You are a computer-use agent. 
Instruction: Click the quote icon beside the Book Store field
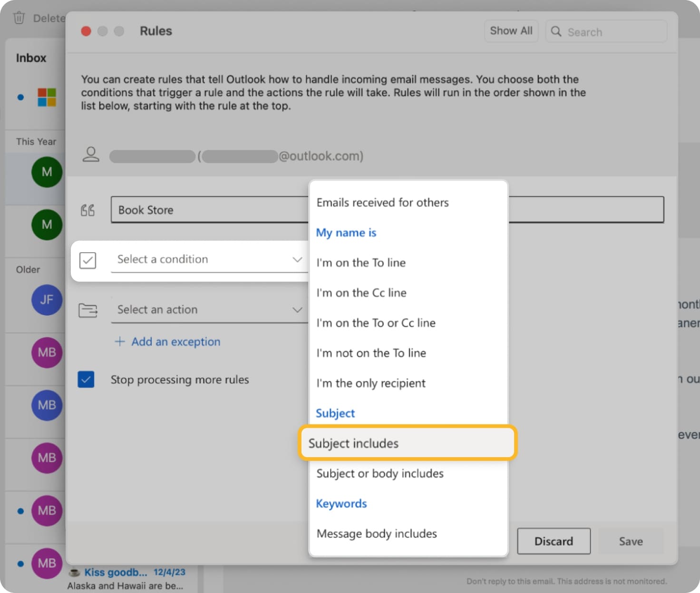point(87,210)
